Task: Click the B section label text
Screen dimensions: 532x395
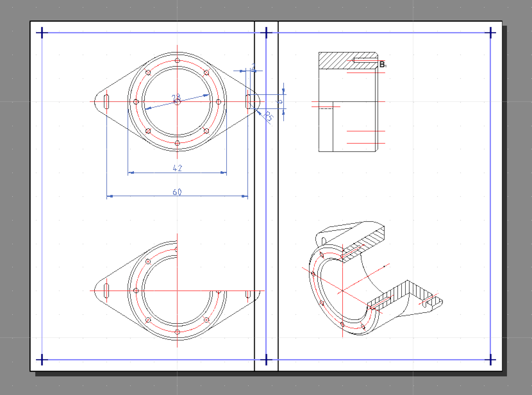Action: pyautogui.click(x=382, y=64)
